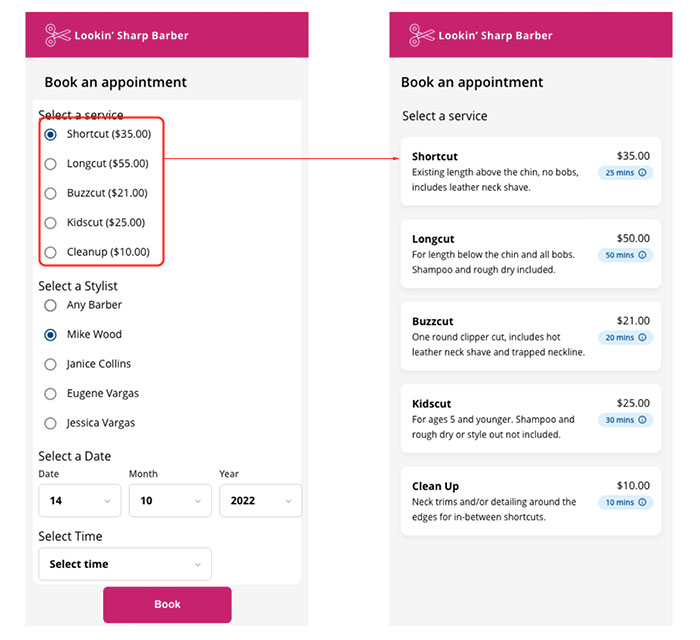Open the Month dropdown showing 10

coord(170,501)
